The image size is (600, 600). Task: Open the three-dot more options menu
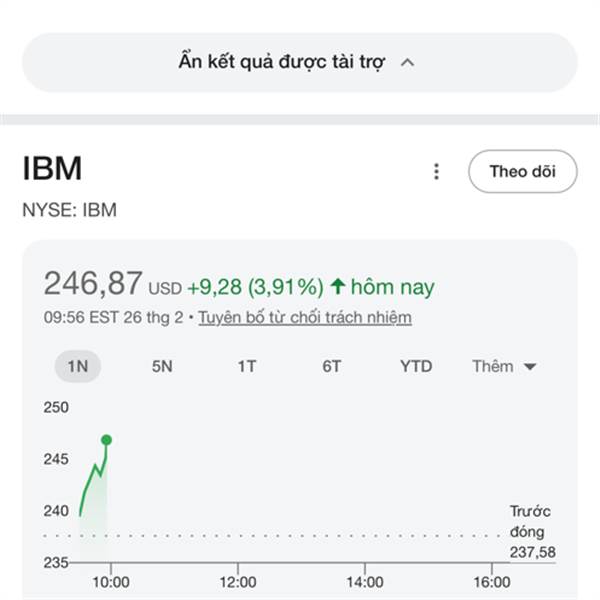[x=436, y=172]
